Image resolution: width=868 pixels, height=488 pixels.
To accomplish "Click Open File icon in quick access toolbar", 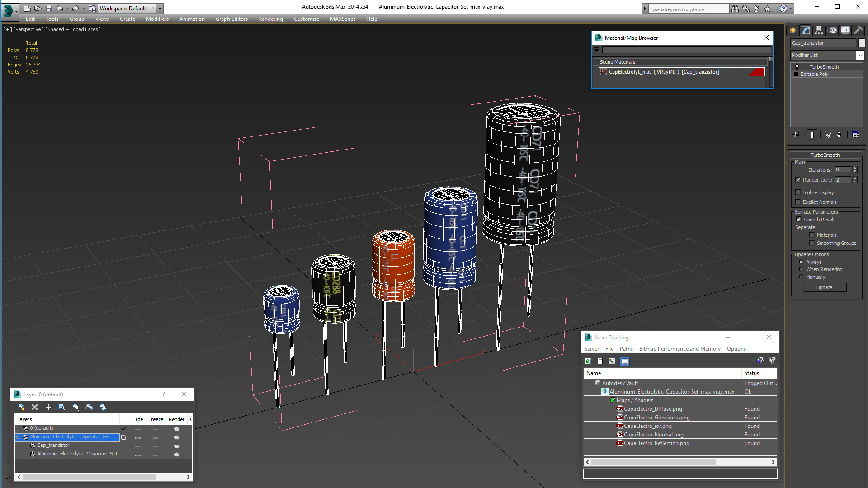I will [x=38, y=8].
